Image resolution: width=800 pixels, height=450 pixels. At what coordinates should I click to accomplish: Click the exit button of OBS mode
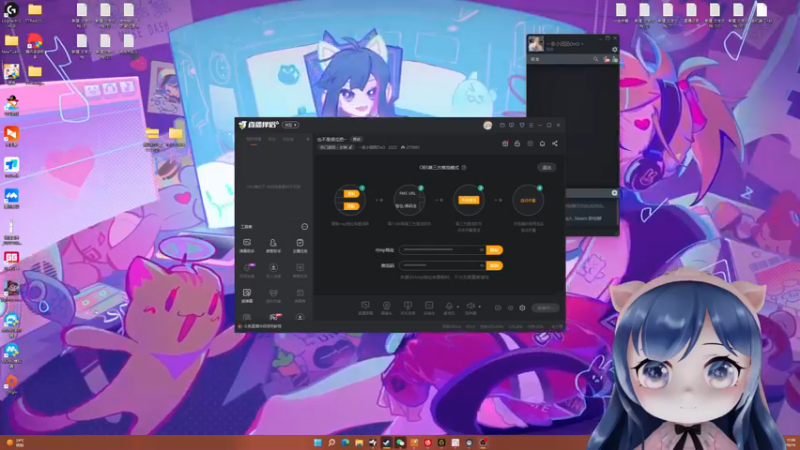(x=546, y=167)
